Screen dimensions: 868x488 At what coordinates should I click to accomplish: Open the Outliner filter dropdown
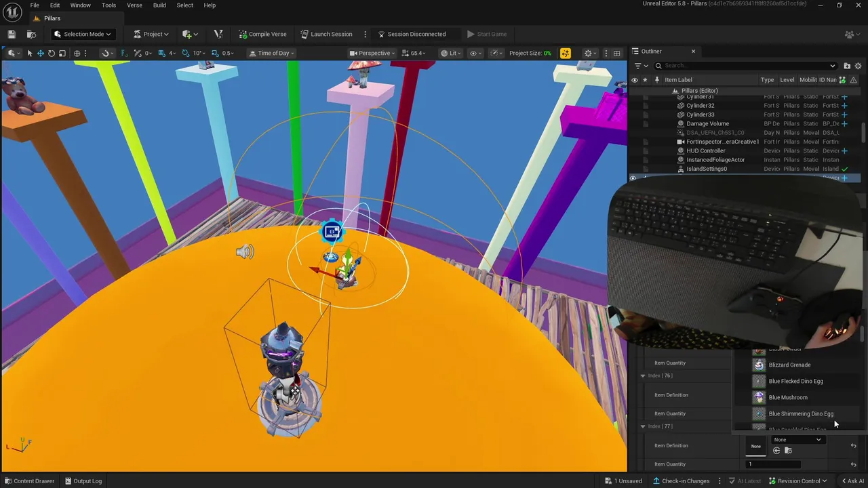pos(641,66)
